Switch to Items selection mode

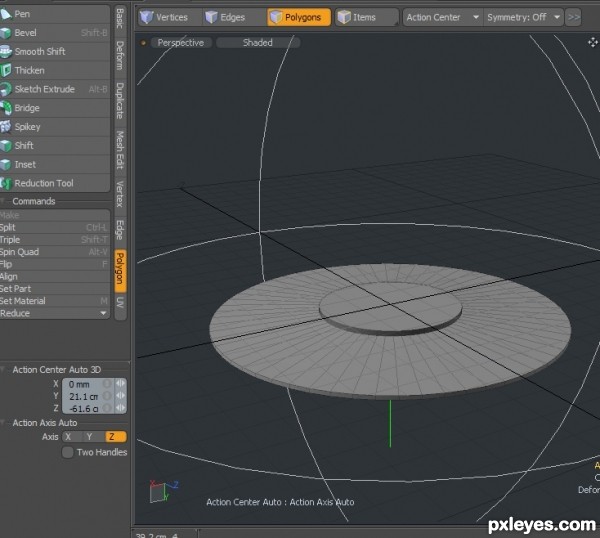pos(367,17)
